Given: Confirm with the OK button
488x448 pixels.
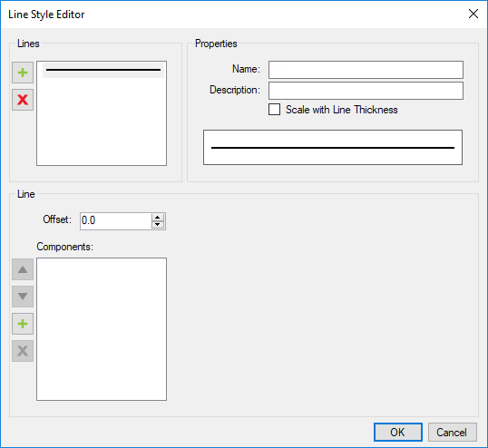Looking at the screenshot, I should click(398, 432).
